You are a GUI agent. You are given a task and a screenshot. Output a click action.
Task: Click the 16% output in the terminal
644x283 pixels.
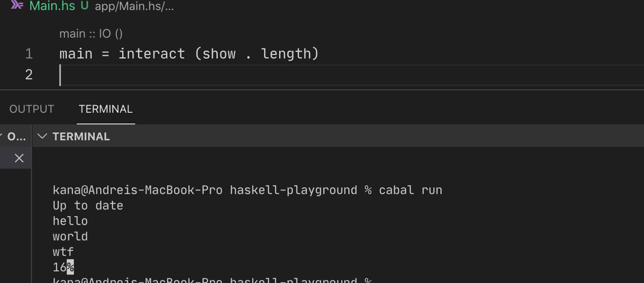point(63,267)
